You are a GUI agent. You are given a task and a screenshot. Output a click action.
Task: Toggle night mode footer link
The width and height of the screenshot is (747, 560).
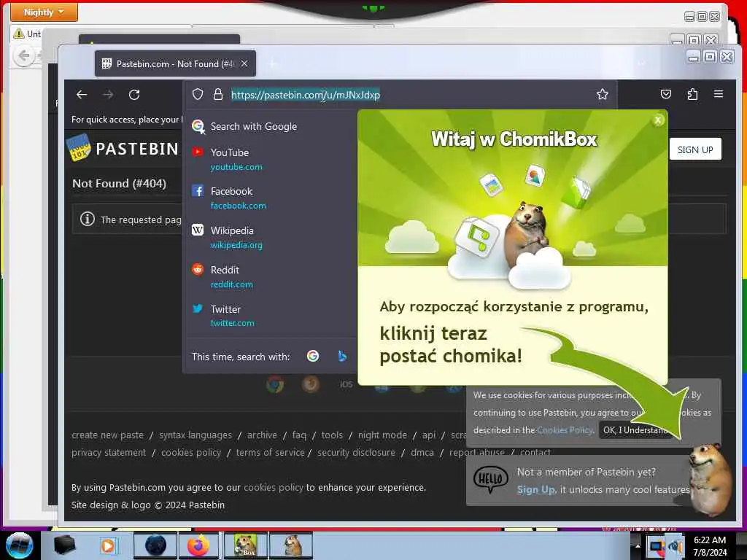click(382, 435)
